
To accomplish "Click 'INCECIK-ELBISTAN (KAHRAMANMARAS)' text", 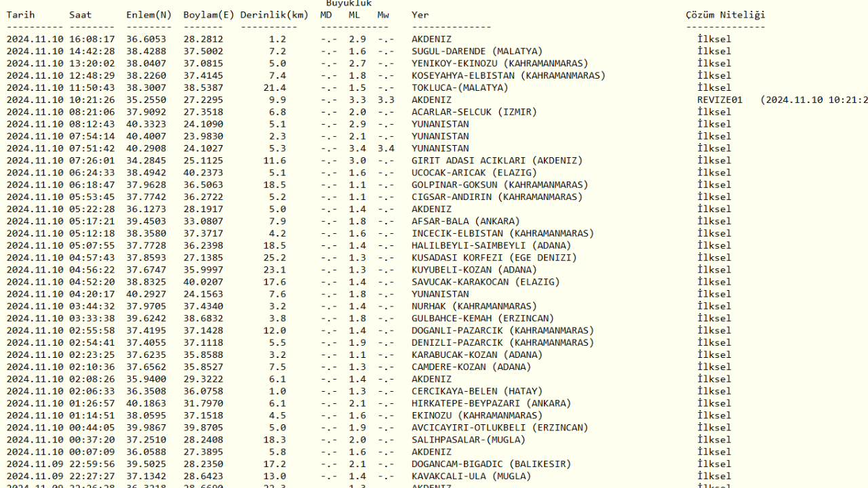I will [x=502, y=234].
